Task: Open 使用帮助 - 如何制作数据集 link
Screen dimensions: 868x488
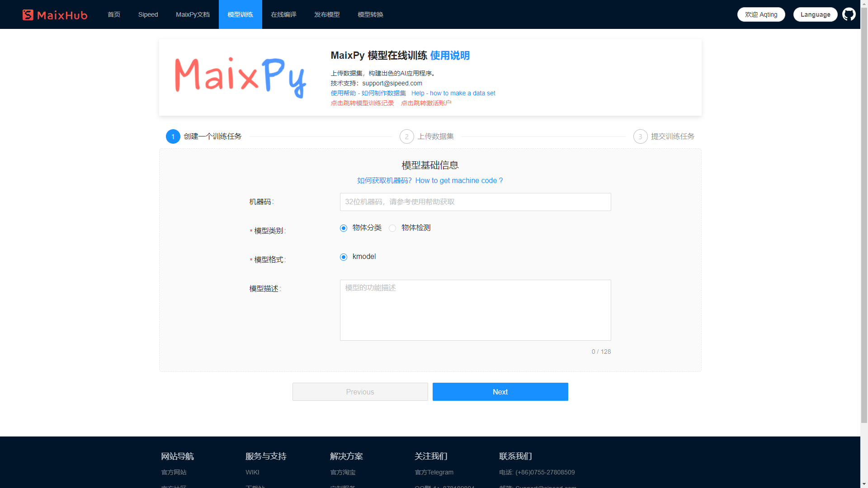Action: (368, 93)
